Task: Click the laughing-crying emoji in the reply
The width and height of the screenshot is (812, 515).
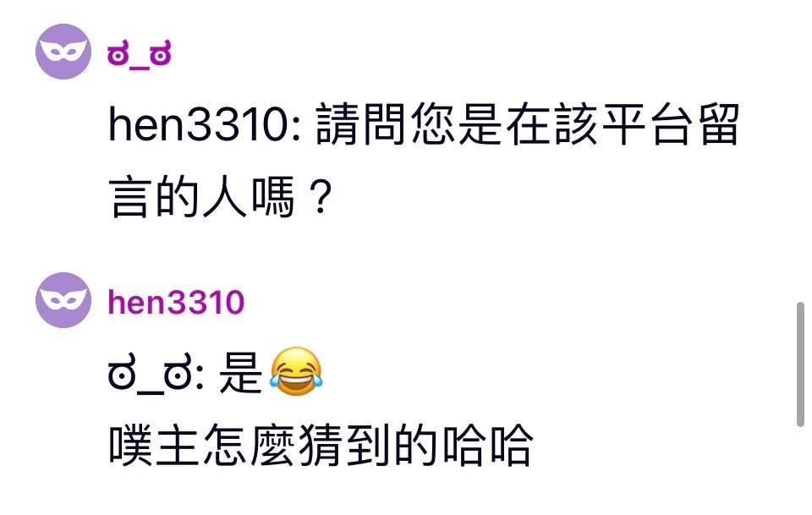Action: (296, 372)
